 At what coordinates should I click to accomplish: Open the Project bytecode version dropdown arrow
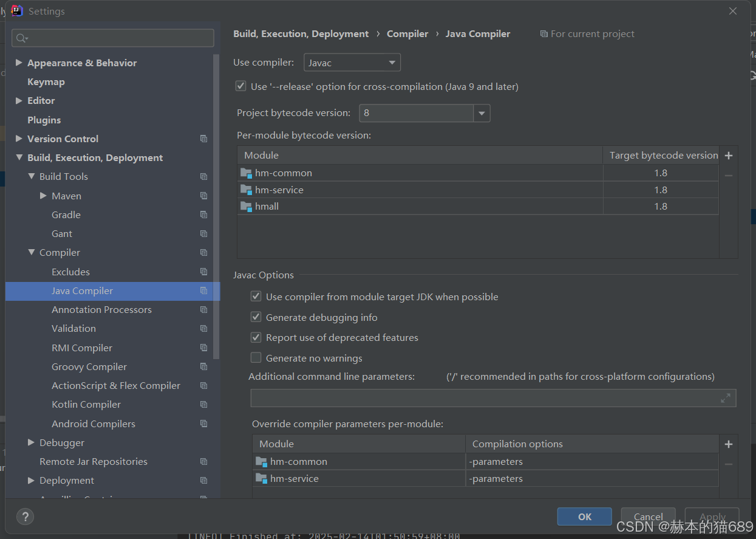pyautogui.click(x=482, y=113)
